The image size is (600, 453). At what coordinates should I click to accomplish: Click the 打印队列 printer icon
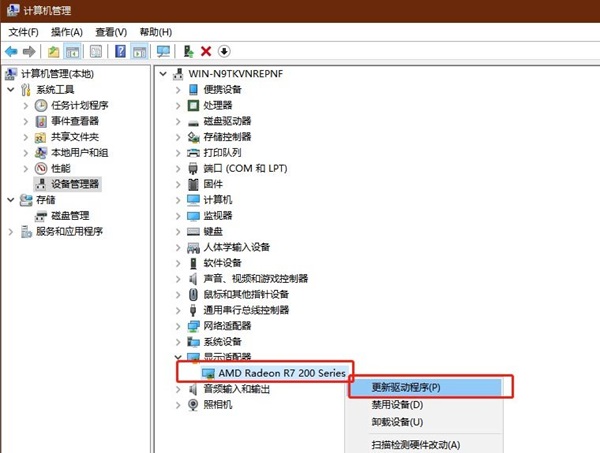coord(193,153)
